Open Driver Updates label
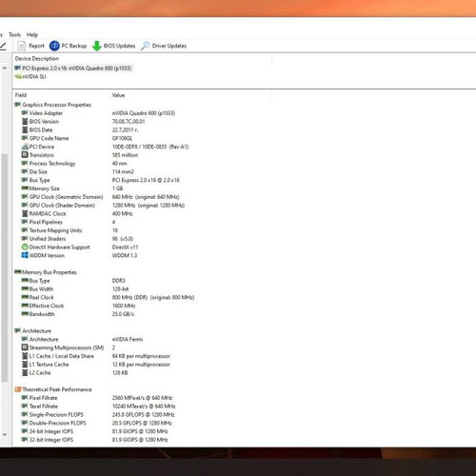476x476 pixels. click(x=169, y=46)
